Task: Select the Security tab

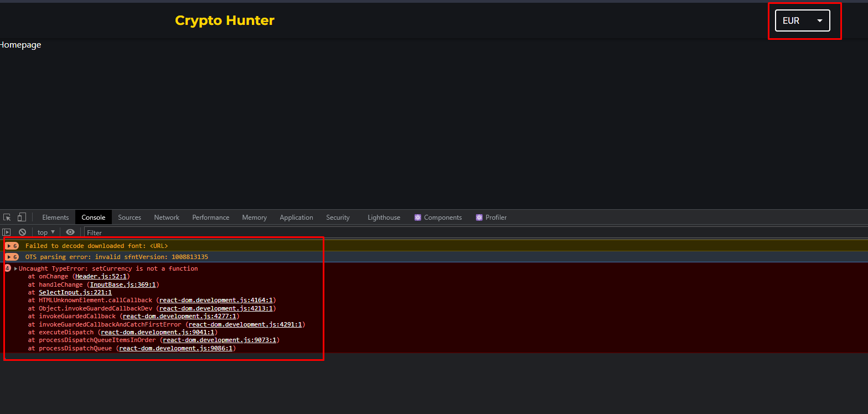Action: tap(338, 218)
